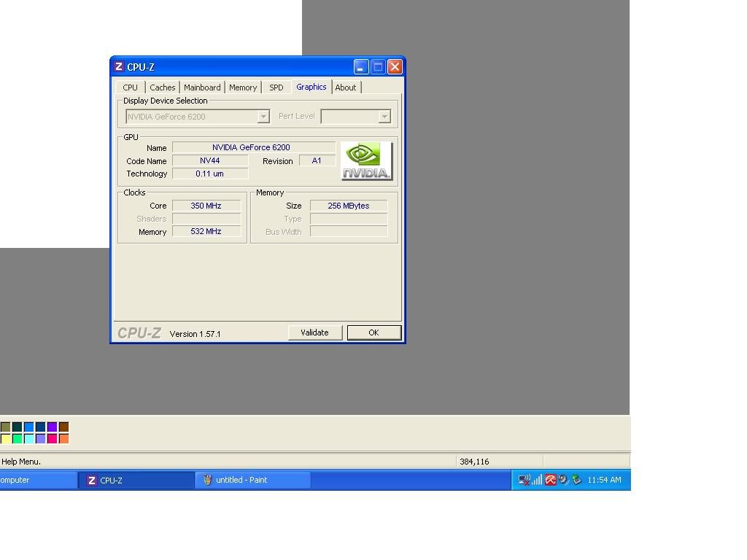Choose the violet color swatch in Paint
Image resolution: width=747 pixels, height=560 pixels.
[x=53, y=427]
